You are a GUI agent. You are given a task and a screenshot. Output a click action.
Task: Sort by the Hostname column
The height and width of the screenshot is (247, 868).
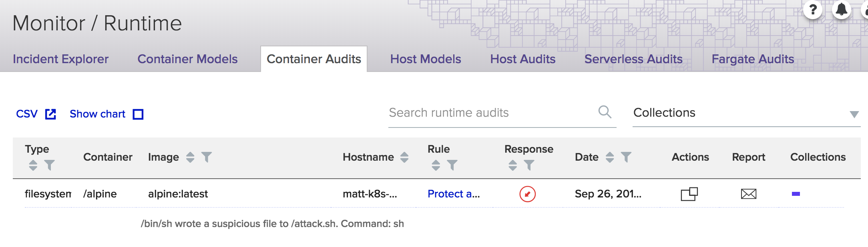coord(404,157)
